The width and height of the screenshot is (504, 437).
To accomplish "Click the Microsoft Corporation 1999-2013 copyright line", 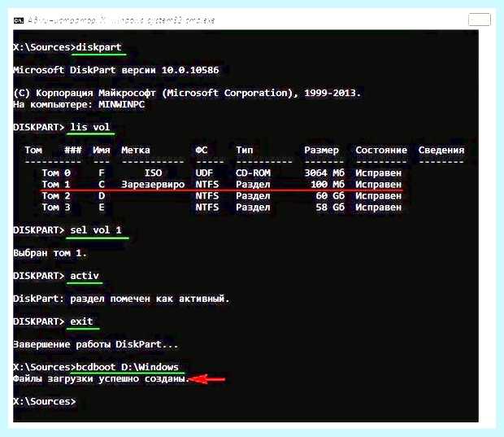I will [187, 93].
